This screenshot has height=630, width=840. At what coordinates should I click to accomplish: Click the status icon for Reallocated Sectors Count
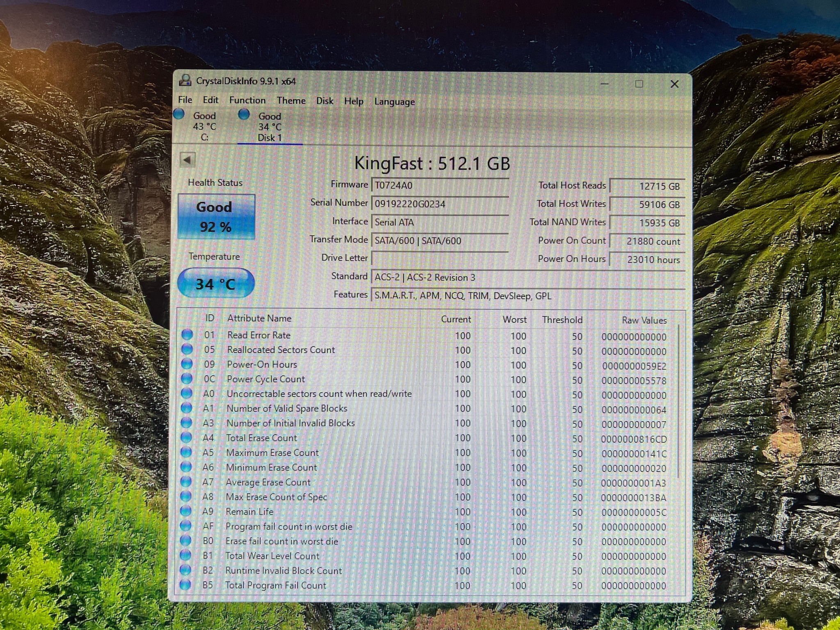[x=187, y=349]
